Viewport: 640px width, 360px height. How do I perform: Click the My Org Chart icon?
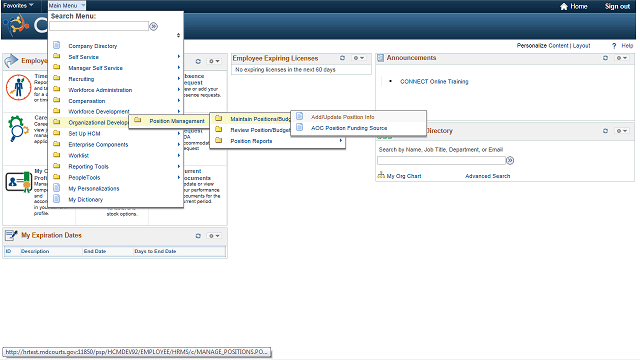click(x=381, y=176)
